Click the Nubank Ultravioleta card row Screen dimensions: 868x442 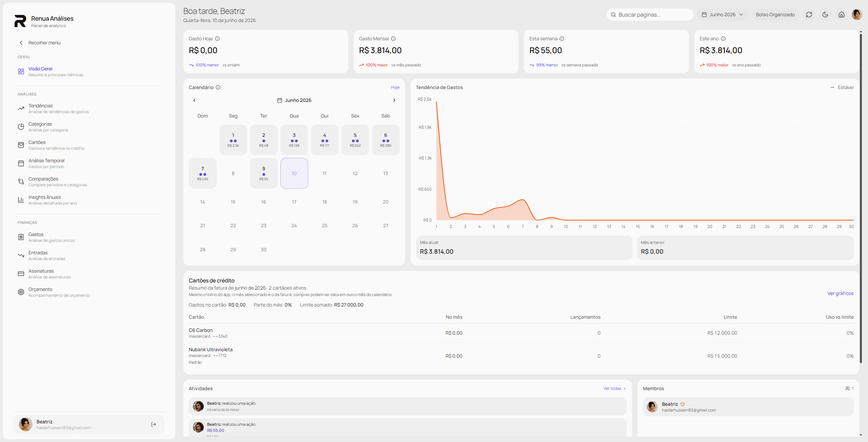[x=521, y=356]
